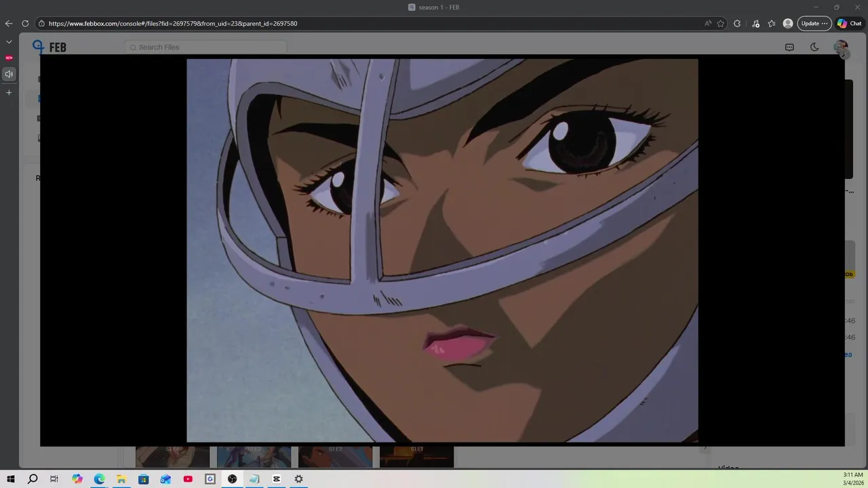Open a new tab with the plus icon
The width and height of the screenshot is (868, 488).
(x=9, y=92)
